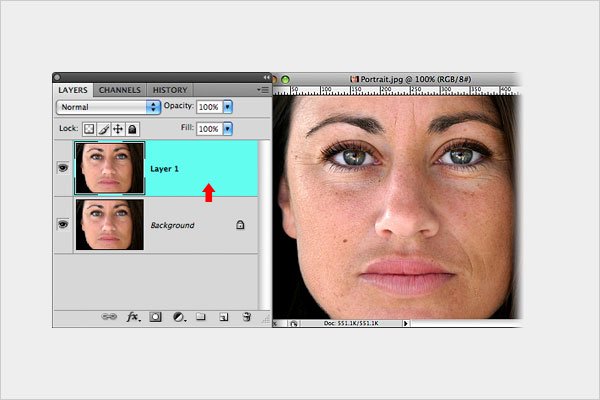Click the Background layer lock icon
The height and width of the screenshot is (400, 600).
click(x=240, y=225)
